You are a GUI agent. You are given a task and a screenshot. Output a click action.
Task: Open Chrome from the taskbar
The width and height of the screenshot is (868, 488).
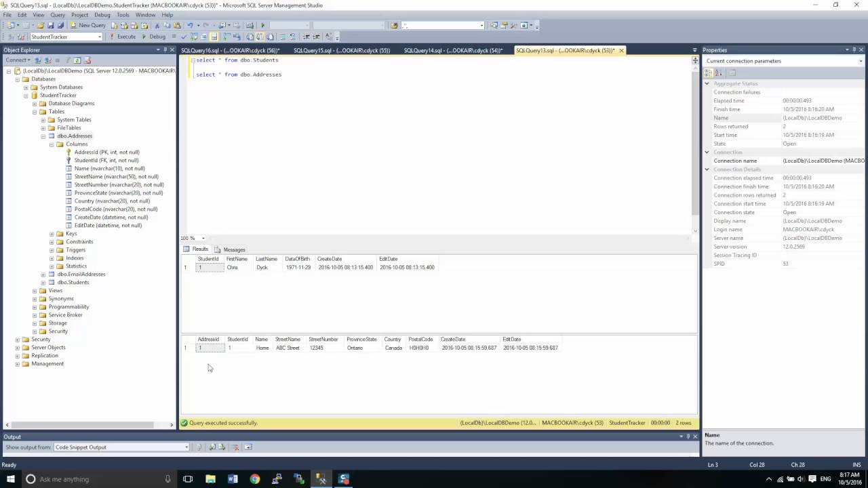[255, 479]
